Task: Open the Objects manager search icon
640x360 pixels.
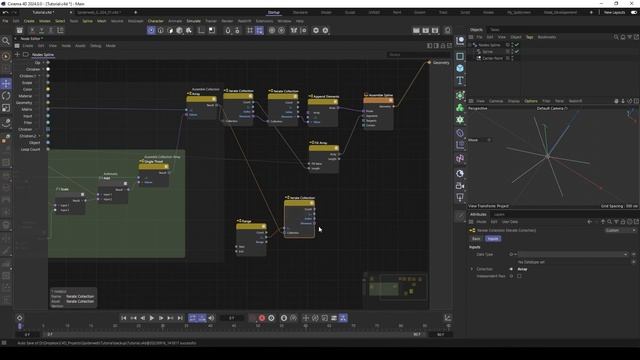Action: (x=616, y=37)
